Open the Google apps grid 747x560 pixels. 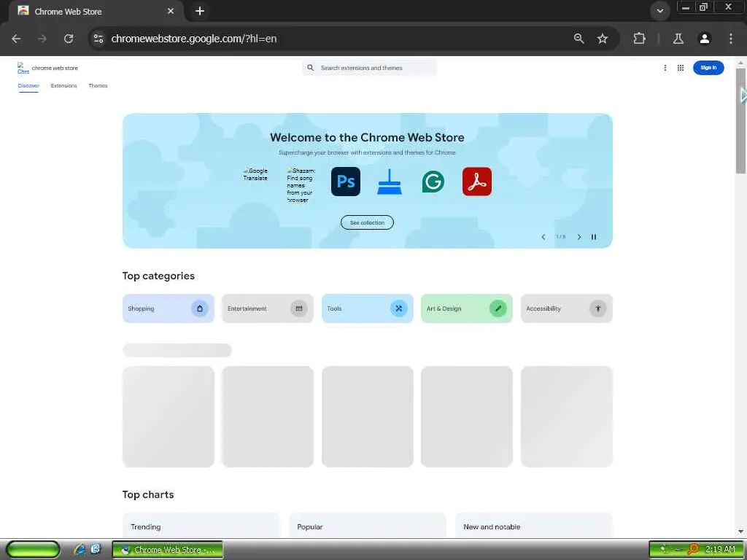pyautogui.click(x=681, y=68)
